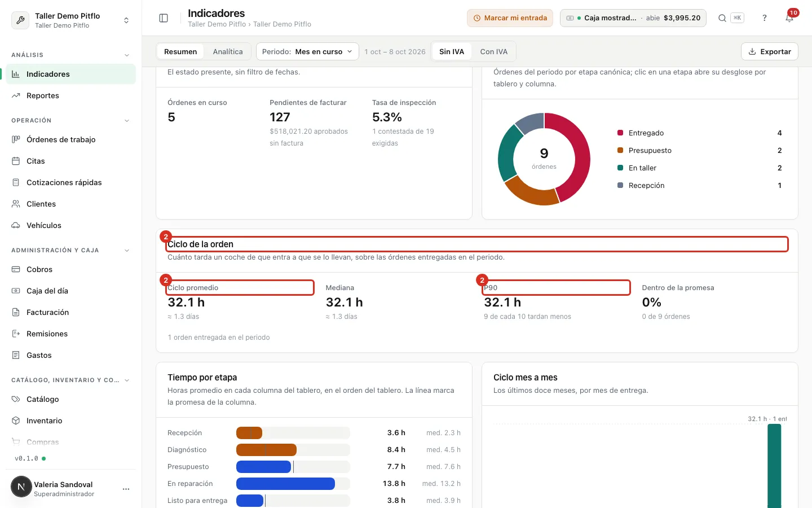The image size is (812, 508).
Task: Click the Vehículos car icon
Action: pos(16,225)
